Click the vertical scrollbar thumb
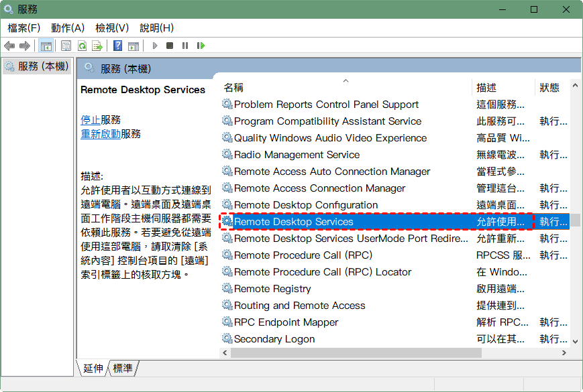Image resolution: width=583 pixels, height=392 pixels. coord(575,220)
